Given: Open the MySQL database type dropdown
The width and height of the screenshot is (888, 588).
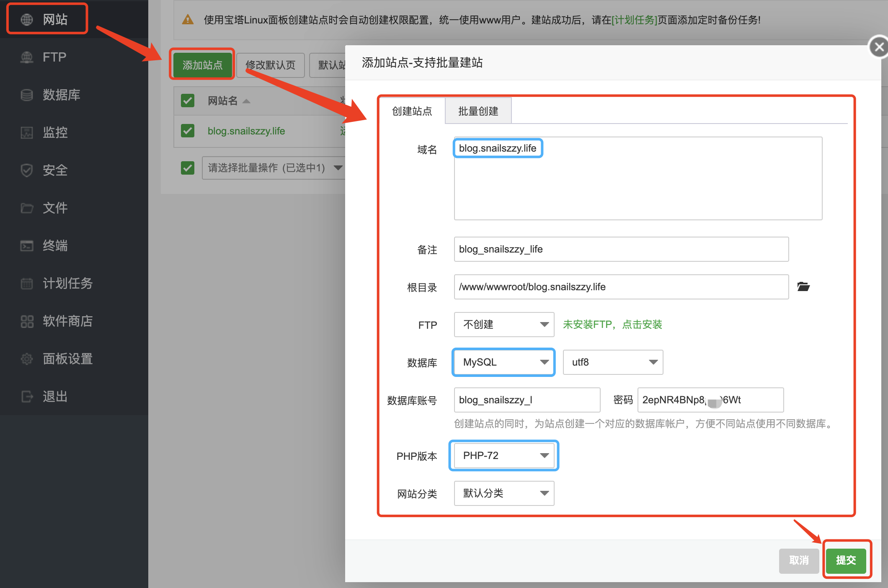Looking at the screenshot, I should 504,362.
